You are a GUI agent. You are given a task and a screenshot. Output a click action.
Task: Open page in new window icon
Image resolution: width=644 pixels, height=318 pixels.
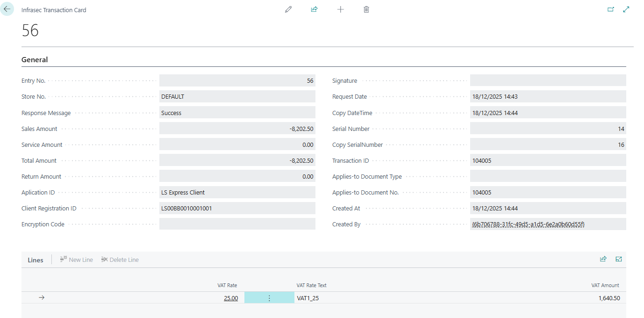coord(611,9)
